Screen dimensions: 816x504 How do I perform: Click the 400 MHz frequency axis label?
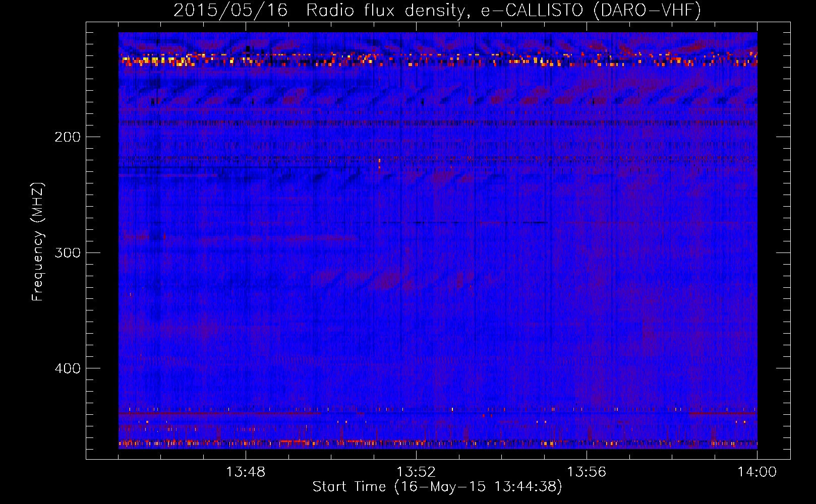[68, 368]
